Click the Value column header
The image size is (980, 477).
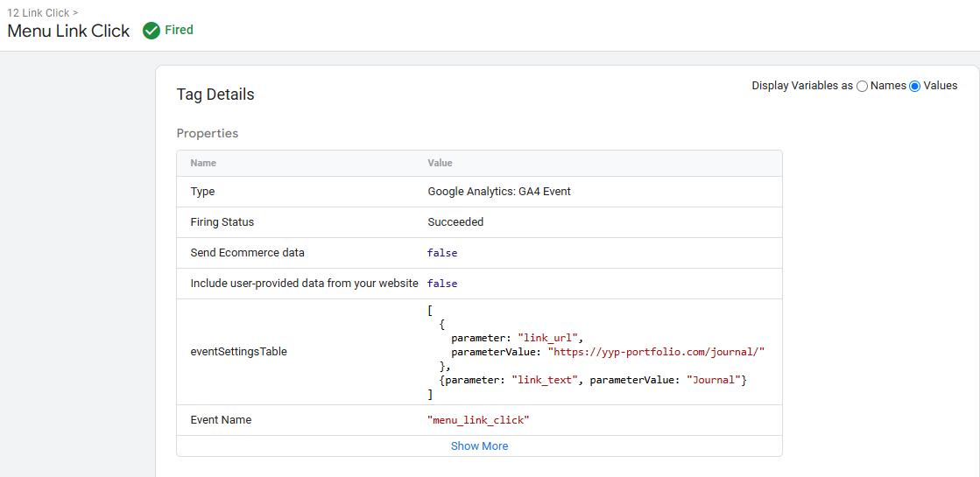coord(440,163)
